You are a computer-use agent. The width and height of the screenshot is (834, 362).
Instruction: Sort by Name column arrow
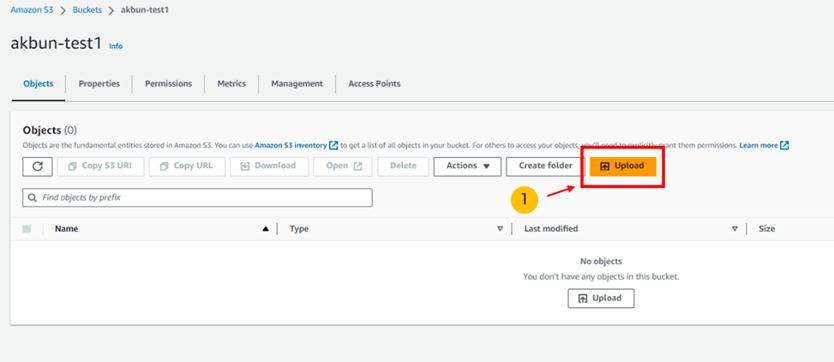265,229
